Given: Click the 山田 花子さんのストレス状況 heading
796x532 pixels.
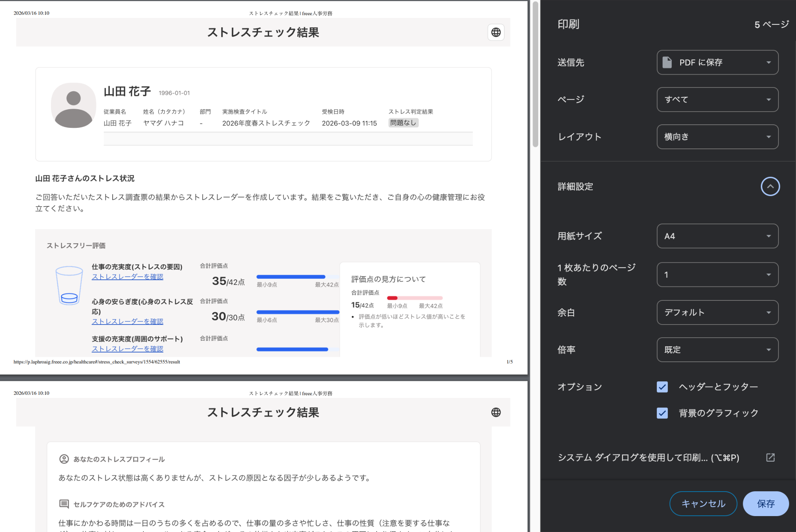Looking at the screenshot, I should [x=85, y=178].
